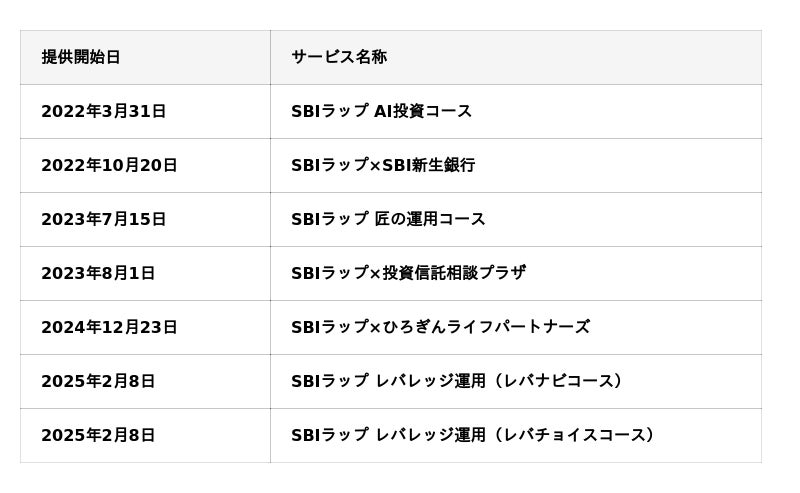
Task: Click the text SBI新生銀行 after the ×
Action: point(429,165)
